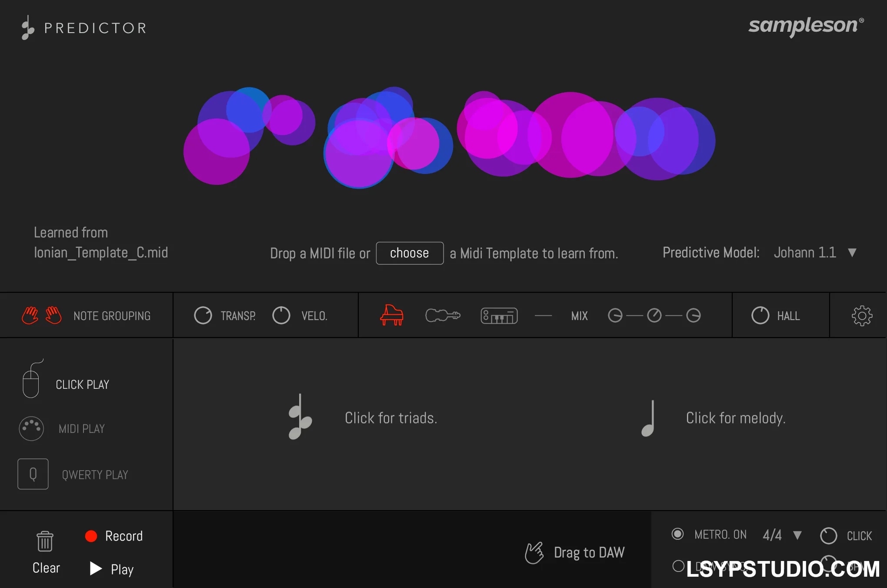
Task: Switch to QWERTY PLAY mode
Action: (x=95, y=474)
